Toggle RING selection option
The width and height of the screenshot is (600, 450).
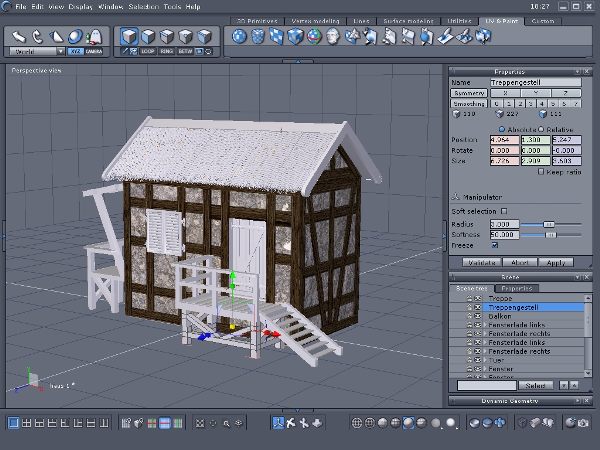(x=166, y=51)
